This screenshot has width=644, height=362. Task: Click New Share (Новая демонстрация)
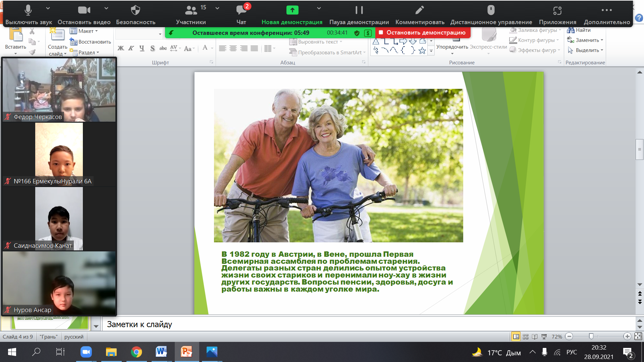coord(292,11)
